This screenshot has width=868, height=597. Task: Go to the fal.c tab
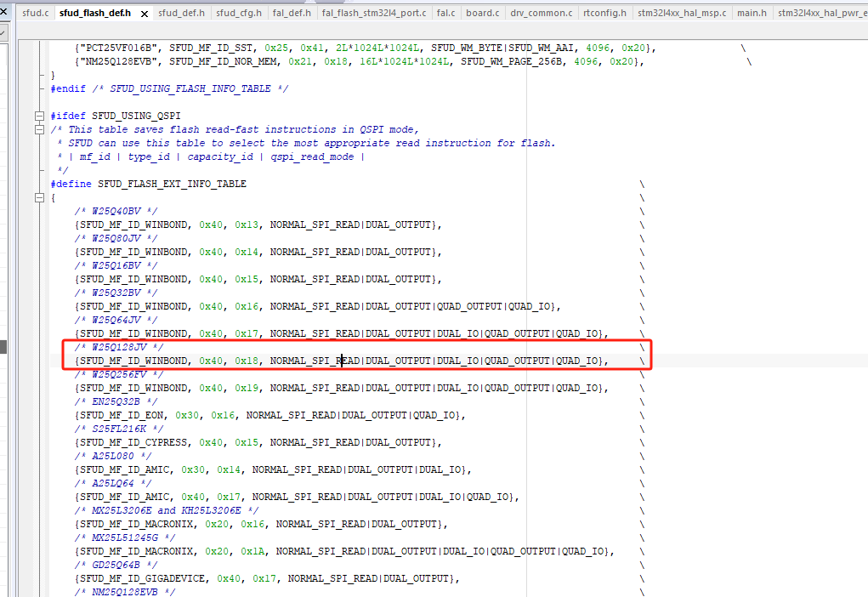click(x=445, y=13)
